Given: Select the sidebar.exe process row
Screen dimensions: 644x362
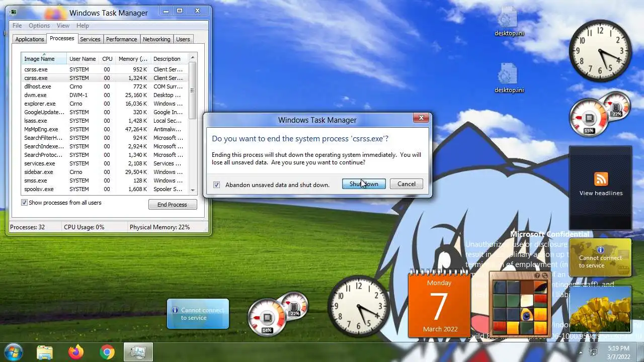Looking at the screenshot, I should tap(104, 172).
